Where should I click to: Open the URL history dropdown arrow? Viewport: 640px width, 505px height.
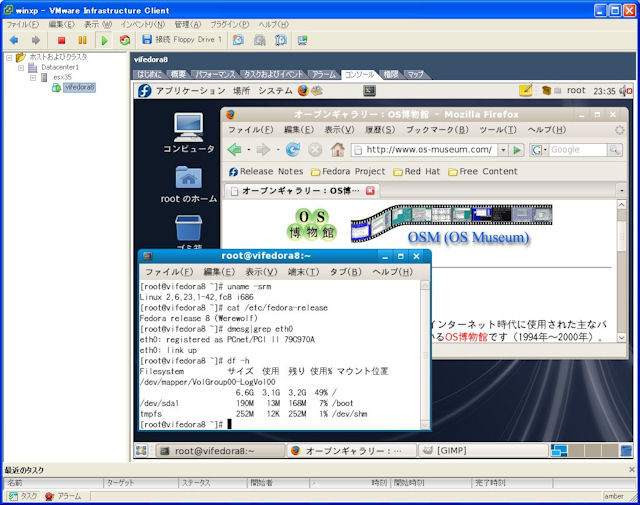pos(504,150)
